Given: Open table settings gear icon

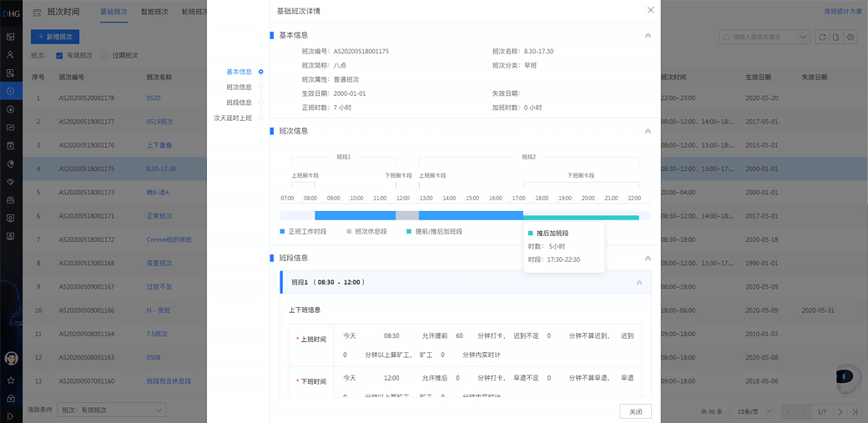Looking at the screenshot, I should coord(850,38).
